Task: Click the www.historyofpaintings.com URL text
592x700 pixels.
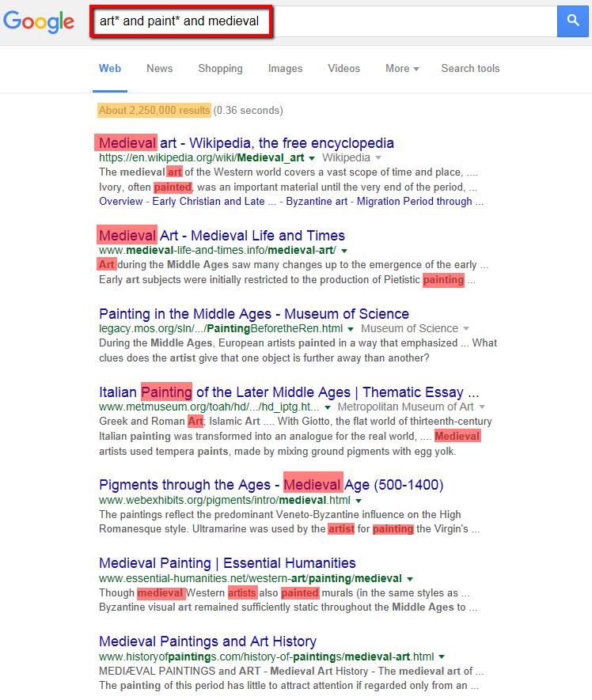Action: [266, 656]
